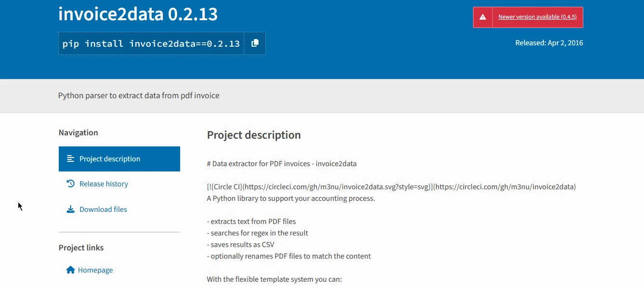The width and height of the screenshot is (644, 288).
Task: Click the Project links sidebar heading
Action: pyautogui.click(x=81, y=248)
